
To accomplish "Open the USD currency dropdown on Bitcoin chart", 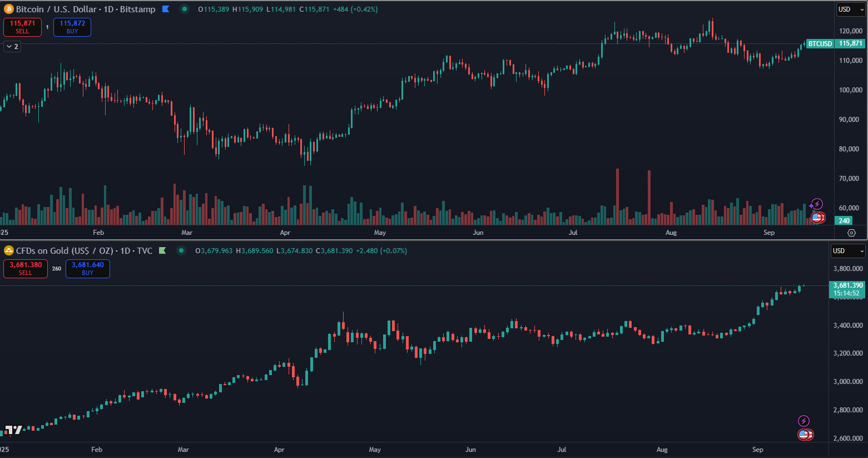I will pos(850,9).
